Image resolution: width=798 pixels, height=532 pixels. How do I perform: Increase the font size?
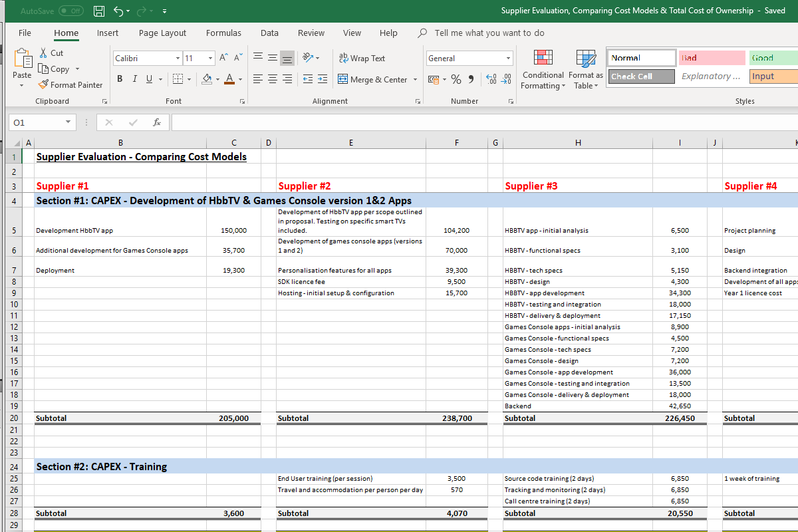click(223, 59)
